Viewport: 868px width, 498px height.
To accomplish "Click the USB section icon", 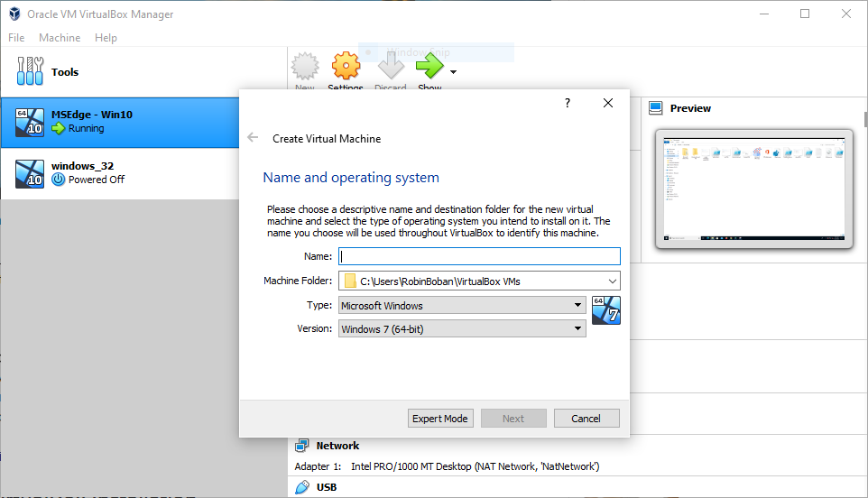I will (302, 487).
